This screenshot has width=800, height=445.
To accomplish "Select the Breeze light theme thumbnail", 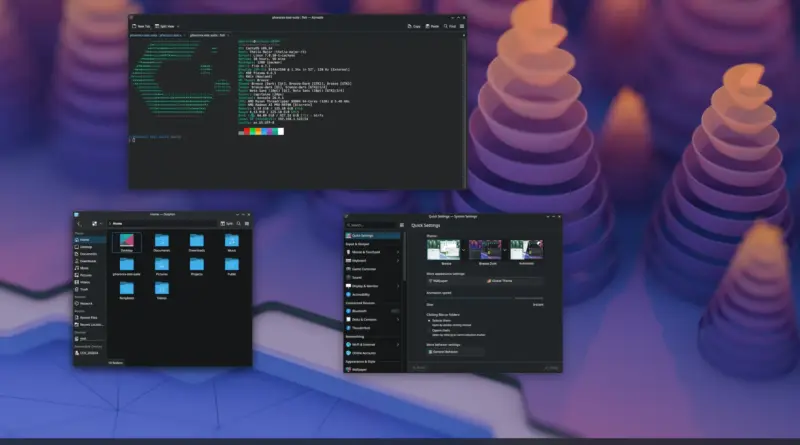I will pyautogui.click(x=443, y=250).
